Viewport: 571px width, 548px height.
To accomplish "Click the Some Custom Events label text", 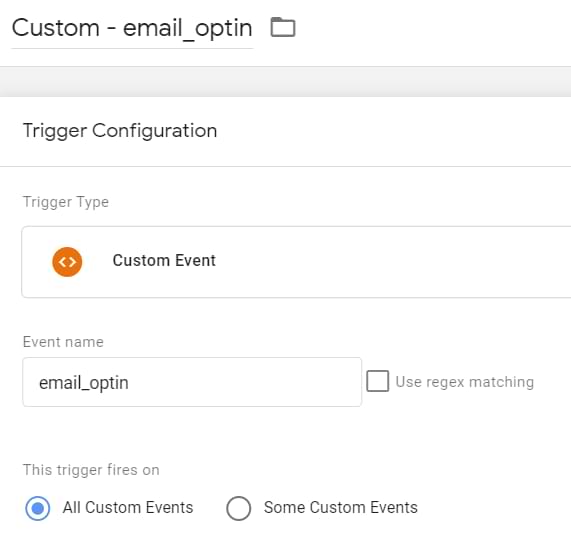I will tap(340, 507).
